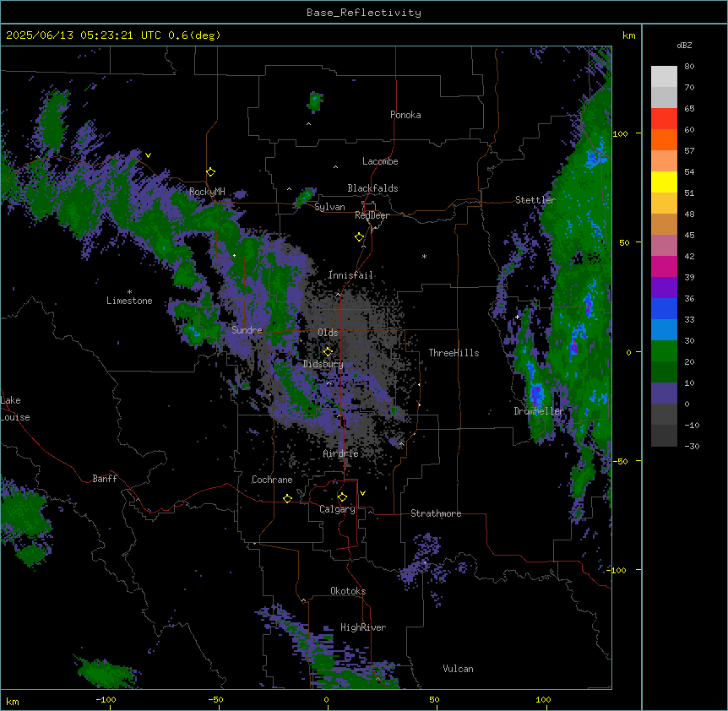
Task: Click the Lacombe city label
Action: 380,161
